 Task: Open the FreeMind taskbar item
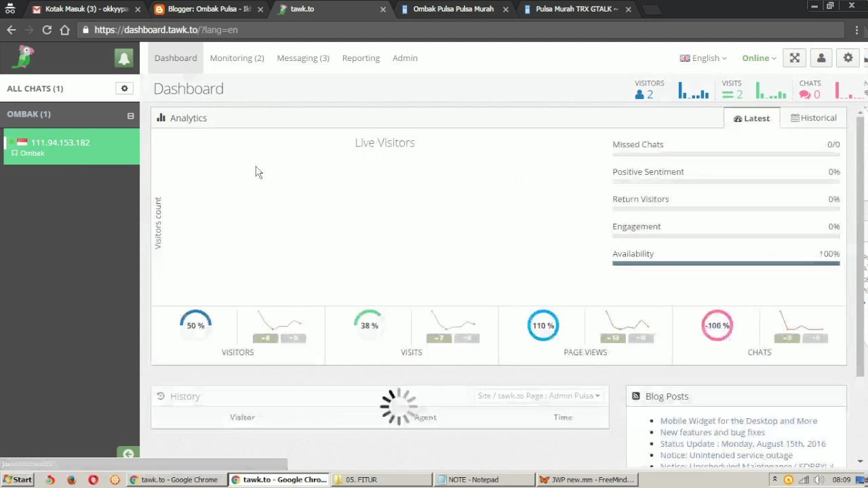(587, 480)
